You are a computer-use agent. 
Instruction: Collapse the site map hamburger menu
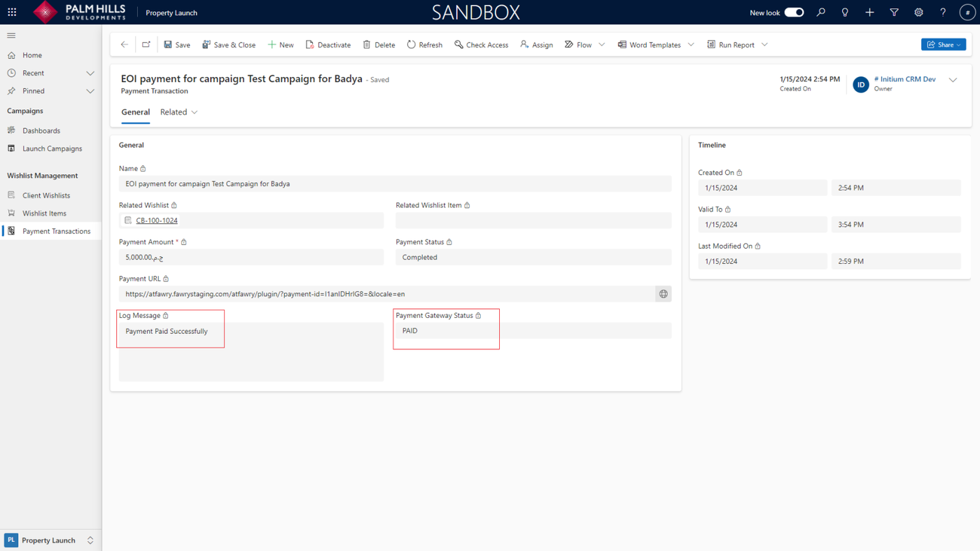tap(11, 36)
